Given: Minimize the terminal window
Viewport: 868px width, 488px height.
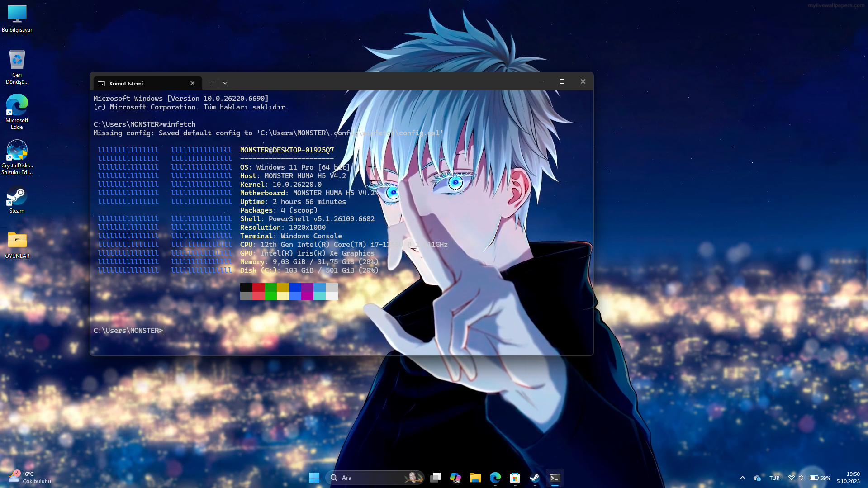Looking at the screenshot, I should 541,81.
